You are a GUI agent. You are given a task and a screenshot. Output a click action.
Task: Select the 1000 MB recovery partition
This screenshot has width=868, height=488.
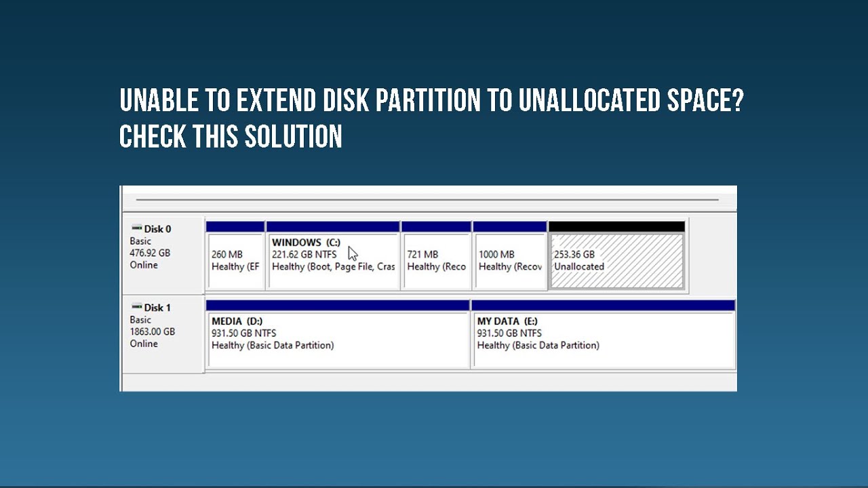pyautogui.click(x=510, y=256)
